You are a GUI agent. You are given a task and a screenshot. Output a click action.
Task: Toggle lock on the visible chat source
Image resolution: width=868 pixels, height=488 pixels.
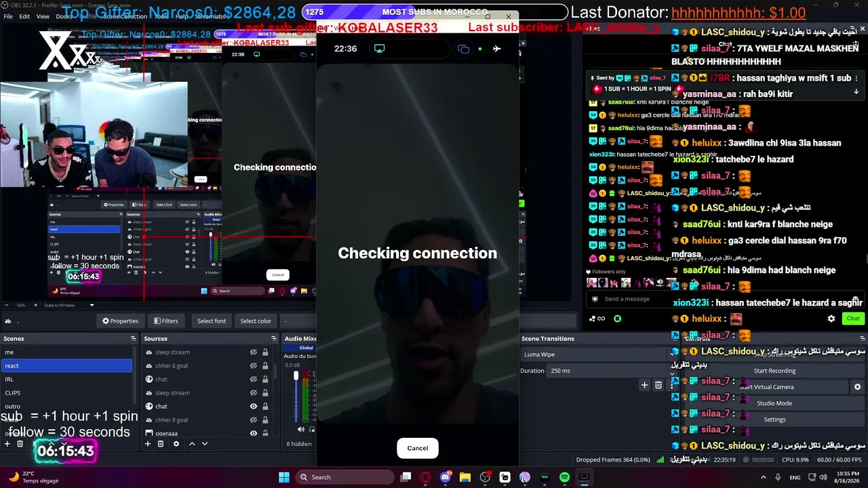[x=265, y=407]
